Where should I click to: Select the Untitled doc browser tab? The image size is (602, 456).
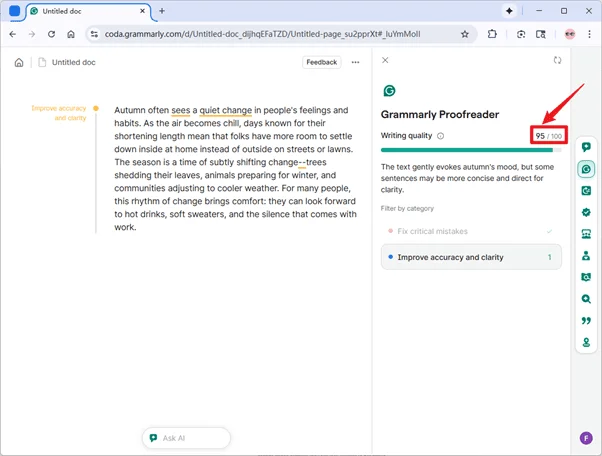pyautogui.click(x=88, y=11)
